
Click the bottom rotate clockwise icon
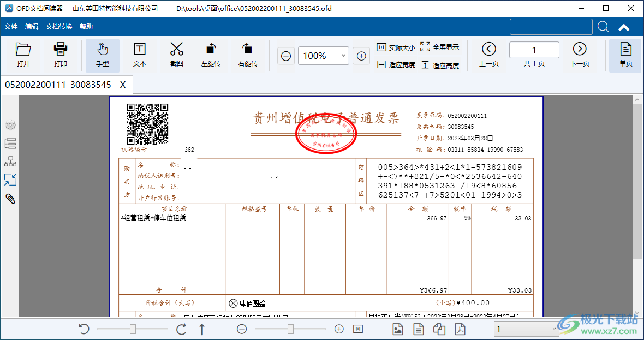181,329
